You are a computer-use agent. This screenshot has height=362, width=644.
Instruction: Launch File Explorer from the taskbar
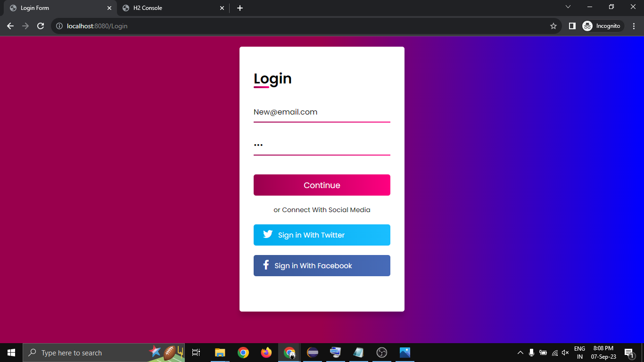click(x=220, y=353)
